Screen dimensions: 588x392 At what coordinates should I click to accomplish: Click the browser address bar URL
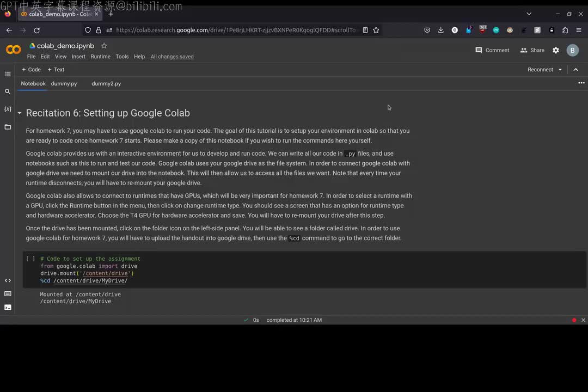coord(236,30)
